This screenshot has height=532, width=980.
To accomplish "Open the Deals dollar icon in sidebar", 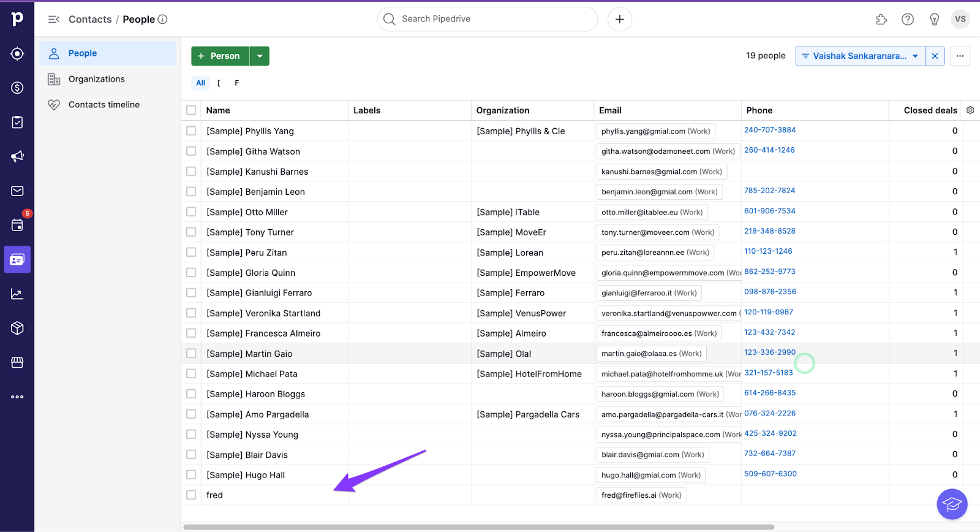I will point(17,88).
